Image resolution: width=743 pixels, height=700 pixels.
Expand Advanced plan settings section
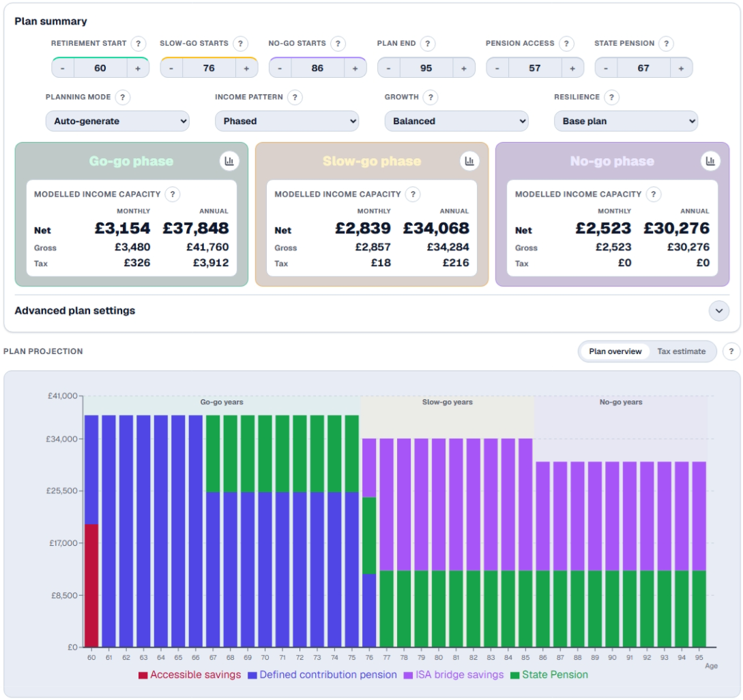tap(719, 311)
